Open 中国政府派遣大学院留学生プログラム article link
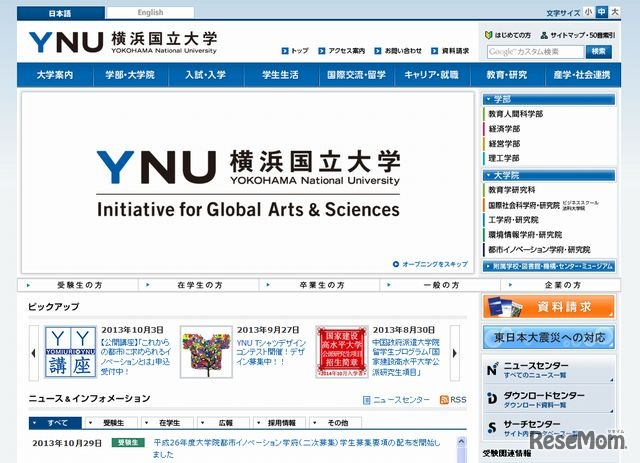The image size is (640, 463). [407, 357]
